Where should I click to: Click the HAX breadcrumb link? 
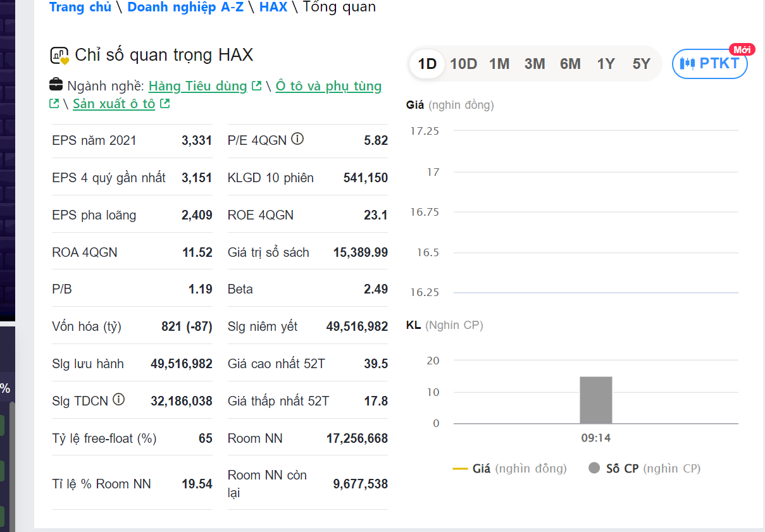[273, 7]
